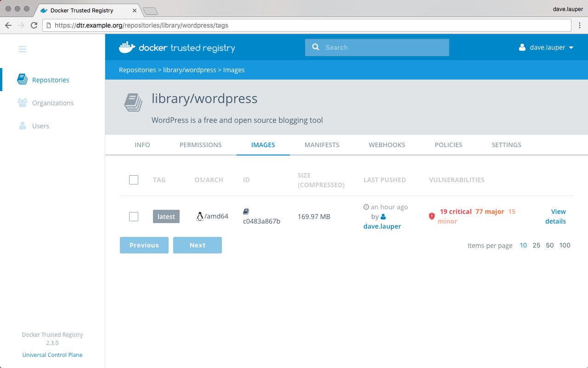
Task: Click the red vulnerability shield icon
Action: 432,216
